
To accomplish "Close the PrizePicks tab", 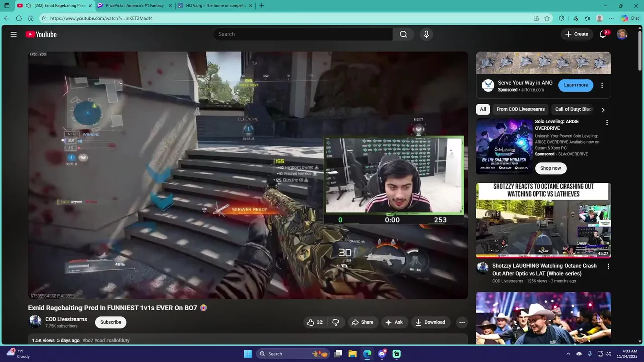I will (x=170, y=6).
